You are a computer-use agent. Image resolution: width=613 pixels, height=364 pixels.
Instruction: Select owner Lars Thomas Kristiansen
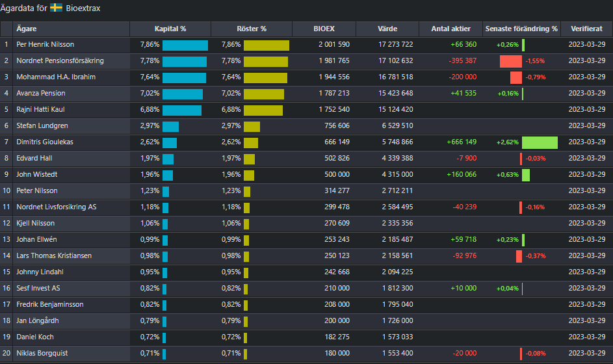click(x=54, y=255)
